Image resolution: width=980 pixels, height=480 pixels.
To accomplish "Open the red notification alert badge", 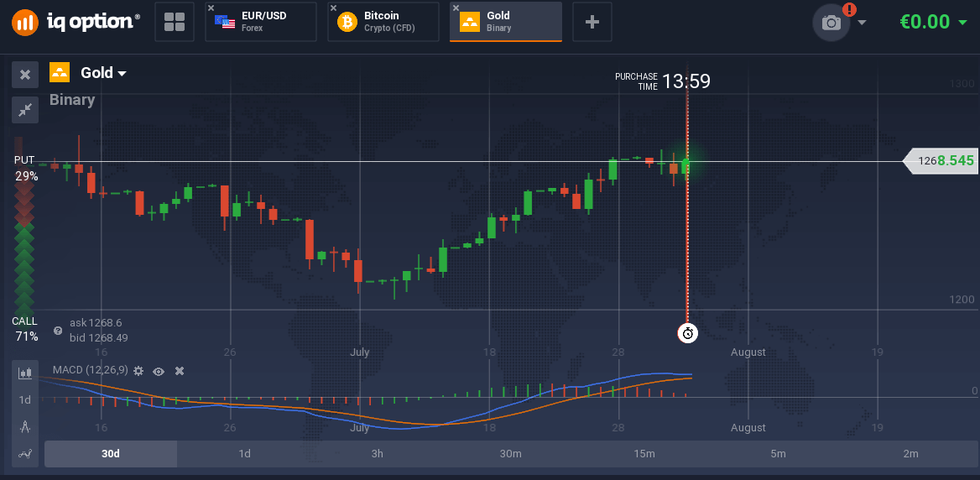I will [x=849, y=9].
